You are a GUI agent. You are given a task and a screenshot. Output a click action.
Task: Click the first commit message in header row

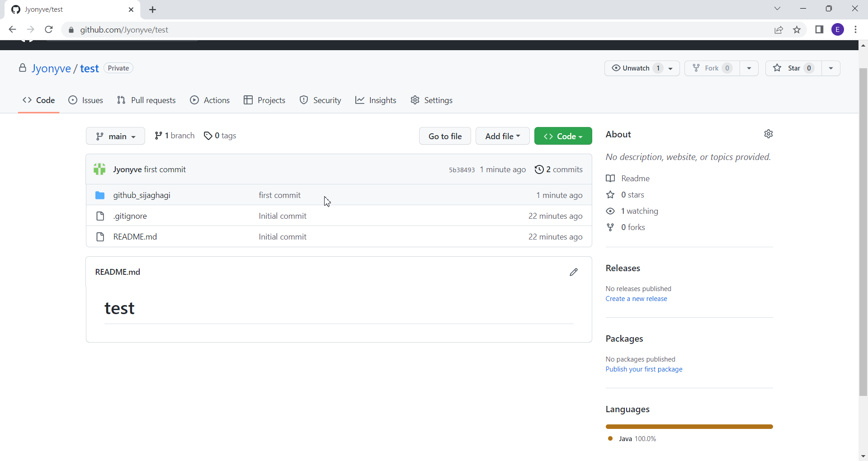click(165, 169)
